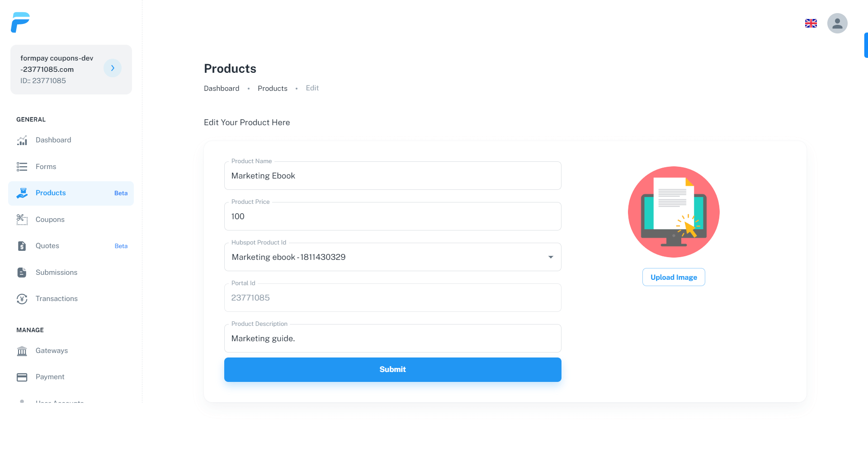Viewport: 868px width, 461px height.
Task: Click the Transactions yen icon
Action: pos(22,299)
